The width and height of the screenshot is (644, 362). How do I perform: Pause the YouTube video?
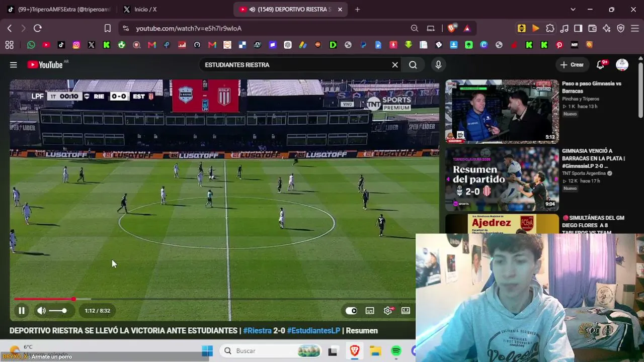coord(22,311)
